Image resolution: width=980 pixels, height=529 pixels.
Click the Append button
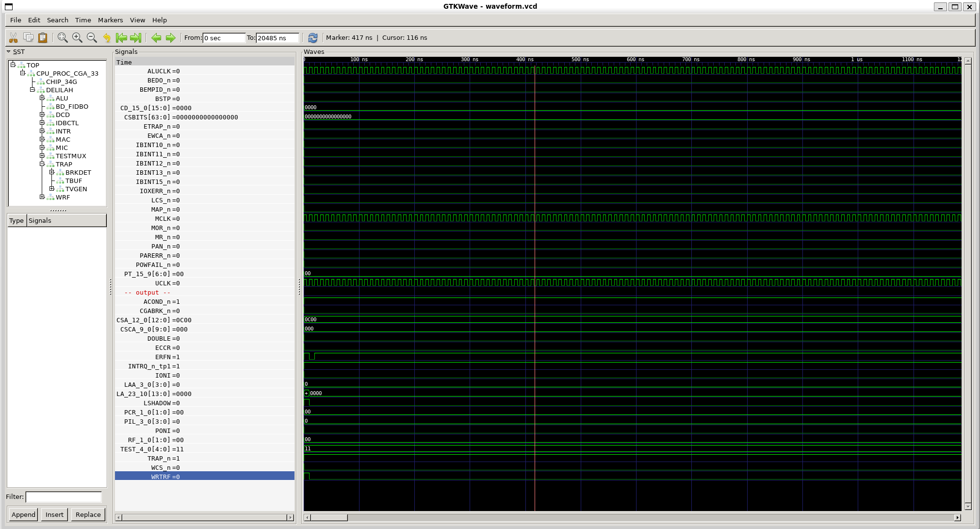coord(23,514)
